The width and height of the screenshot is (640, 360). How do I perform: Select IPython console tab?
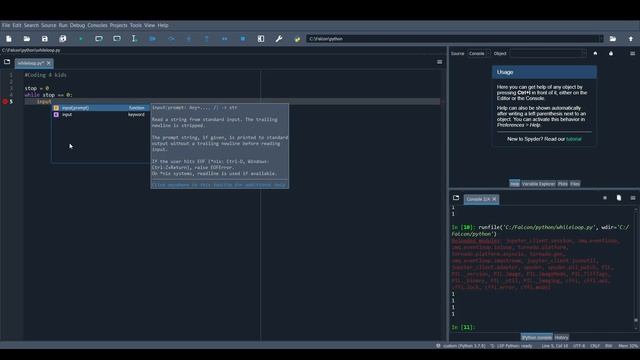[x=536, y=338]
